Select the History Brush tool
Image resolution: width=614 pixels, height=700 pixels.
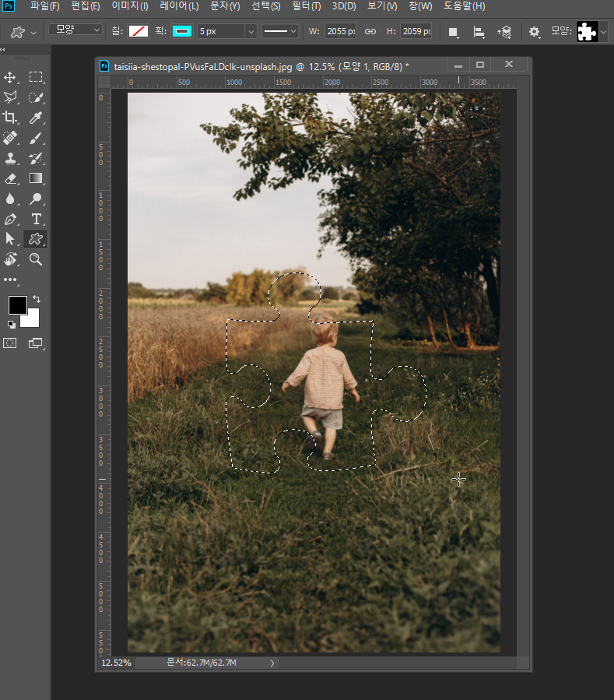[x=36, y=158]
